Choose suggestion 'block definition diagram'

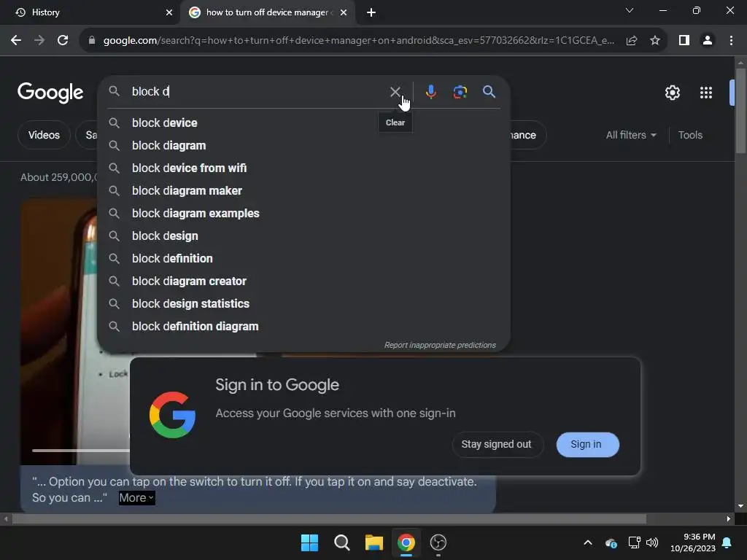coord(303,327)
